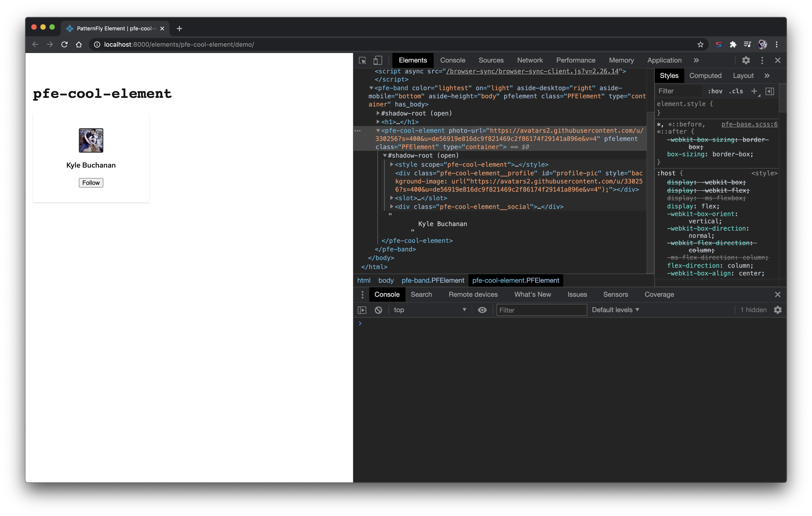Toggle the device toolbar emulation icon
Image resolution: width=812 pixels, height=516 pixels.
pos(378,60)
